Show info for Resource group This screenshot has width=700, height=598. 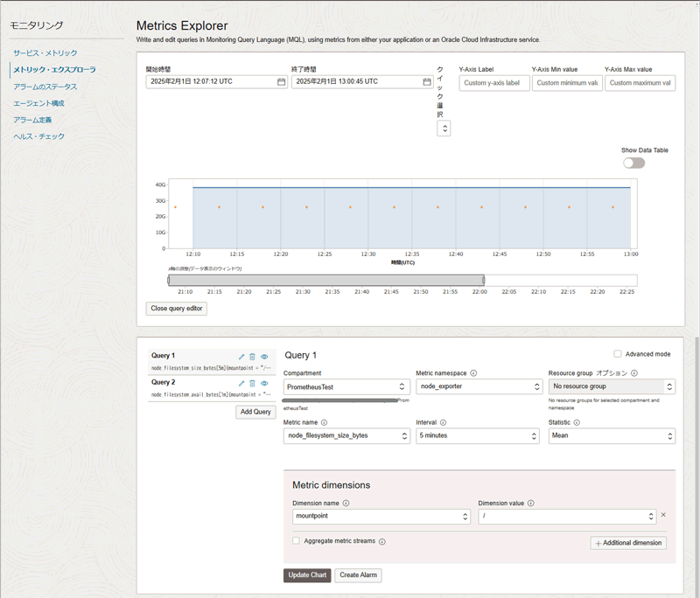634,373
